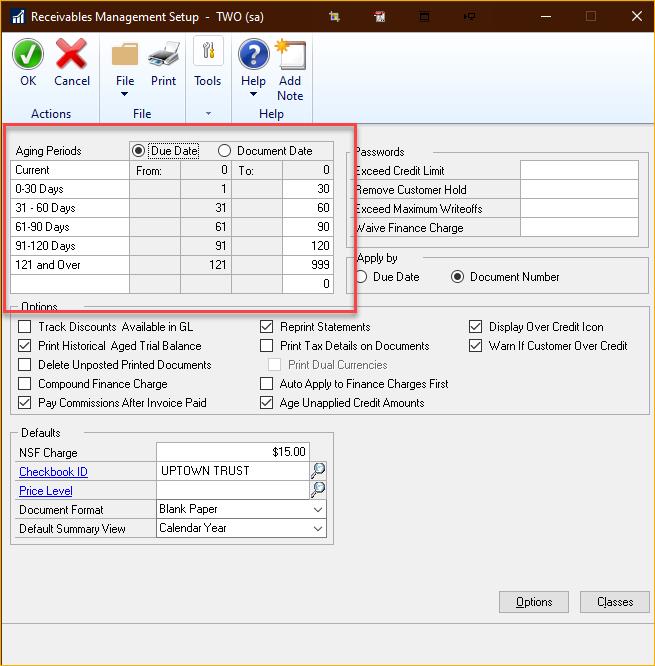
Task: Enable Delete Unposted Printed Documents
Action: point(25,364)
